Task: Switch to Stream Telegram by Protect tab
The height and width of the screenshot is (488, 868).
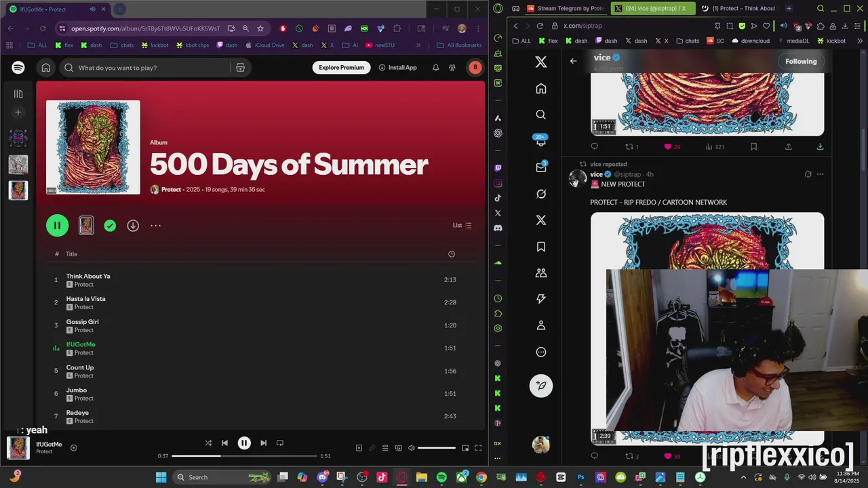Action: click(566, 9)
